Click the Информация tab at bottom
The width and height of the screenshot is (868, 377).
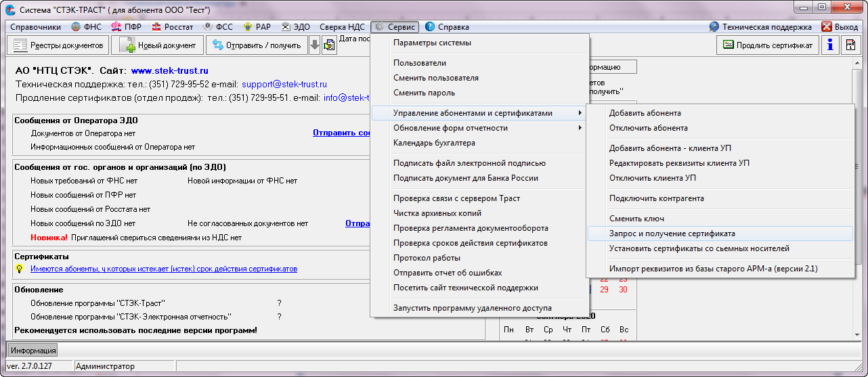(x=33, y=351)
